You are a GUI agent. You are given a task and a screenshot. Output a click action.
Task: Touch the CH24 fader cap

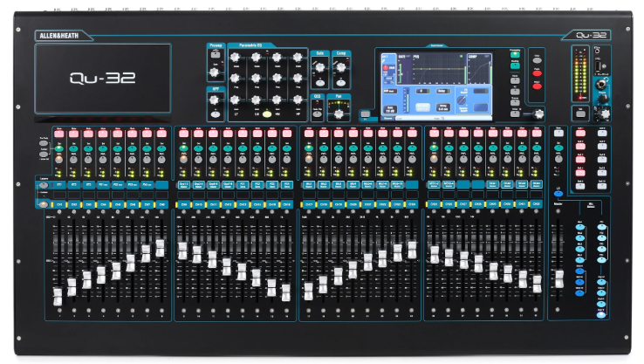click(x=412, y=250)
